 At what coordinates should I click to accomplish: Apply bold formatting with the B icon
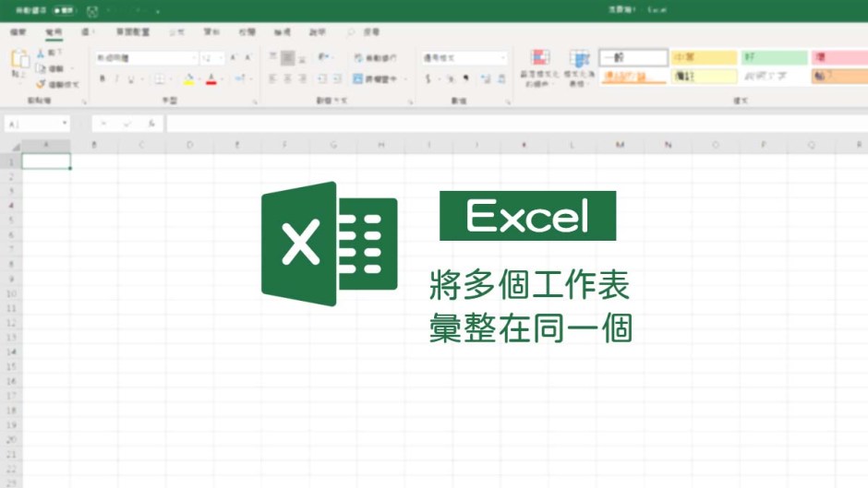pyautogui.click(x=102, y=79)
